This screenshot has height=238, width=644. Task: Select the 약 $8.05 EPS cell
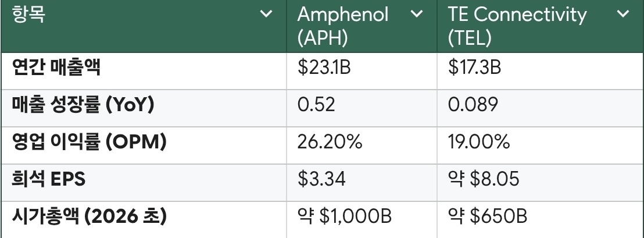point(540,183)
